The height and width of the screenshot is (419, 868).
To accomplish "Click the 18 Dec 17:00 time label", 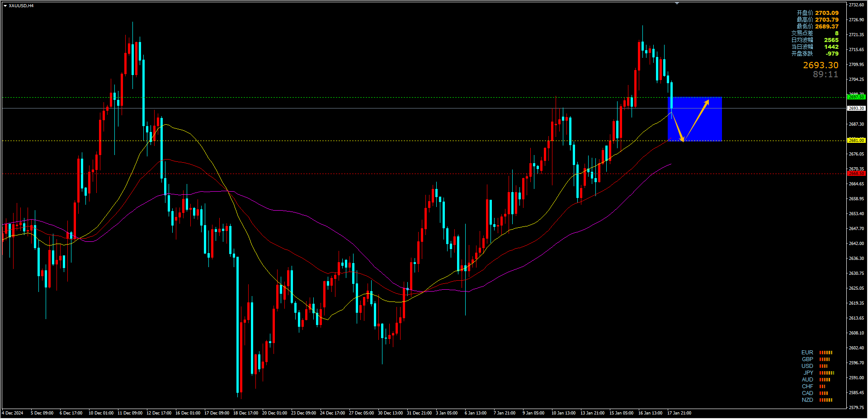I will pos(245,413).
